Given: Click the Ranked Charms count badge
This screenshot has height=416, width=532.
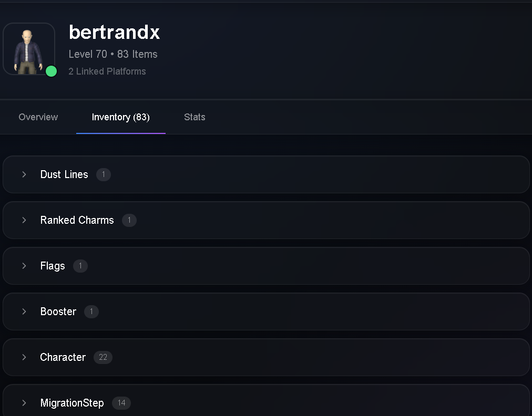Looking at the screenshot, I should coord(129,220).
